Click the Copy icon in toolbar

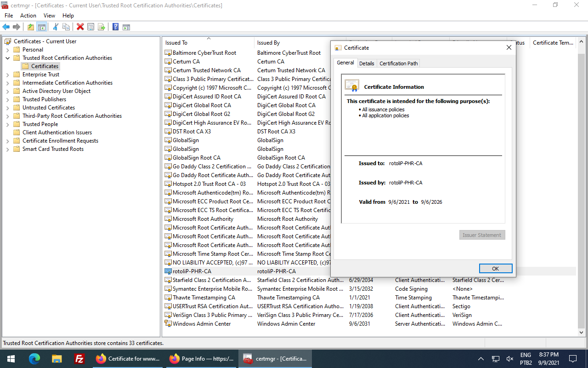66,27
